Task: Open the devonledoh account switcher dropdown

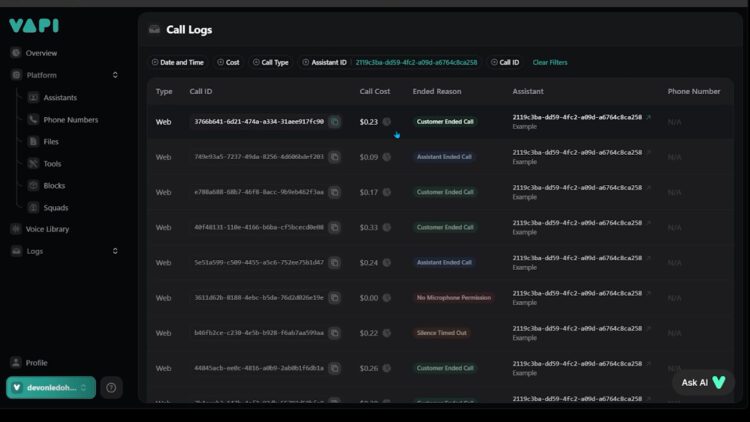Action: coord(51,387)
